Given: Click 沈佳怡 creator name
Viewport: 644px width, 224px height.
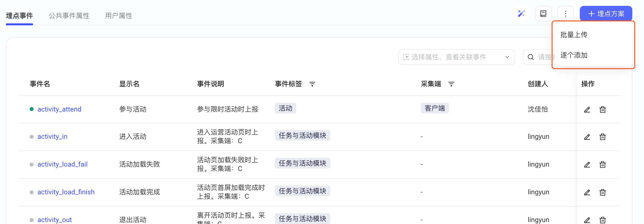Looking at the screenshot, I should 538,109.
